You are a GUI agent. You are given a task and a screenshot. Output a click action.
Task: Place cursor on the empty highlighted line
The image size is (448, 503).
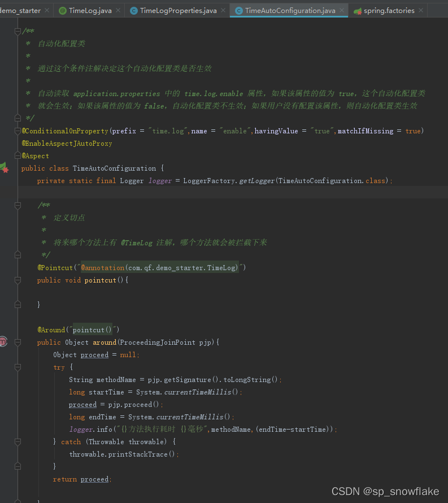233,192
